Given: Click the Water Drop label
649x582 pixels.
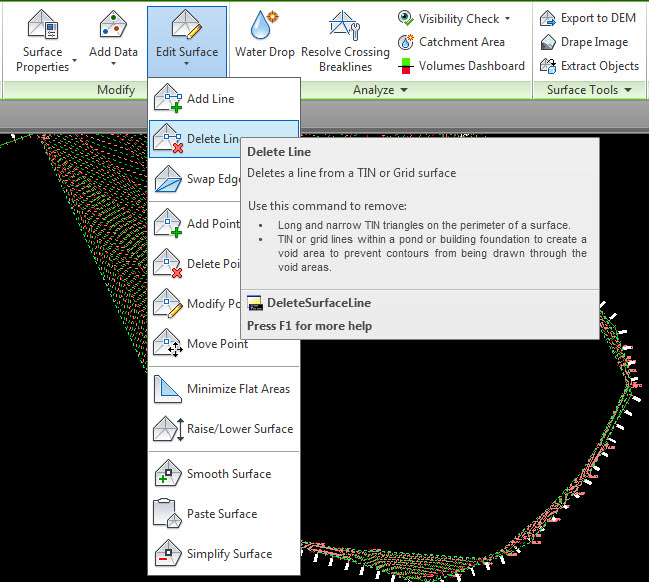Looking at the screenshot, I should [x=265, y=52].
